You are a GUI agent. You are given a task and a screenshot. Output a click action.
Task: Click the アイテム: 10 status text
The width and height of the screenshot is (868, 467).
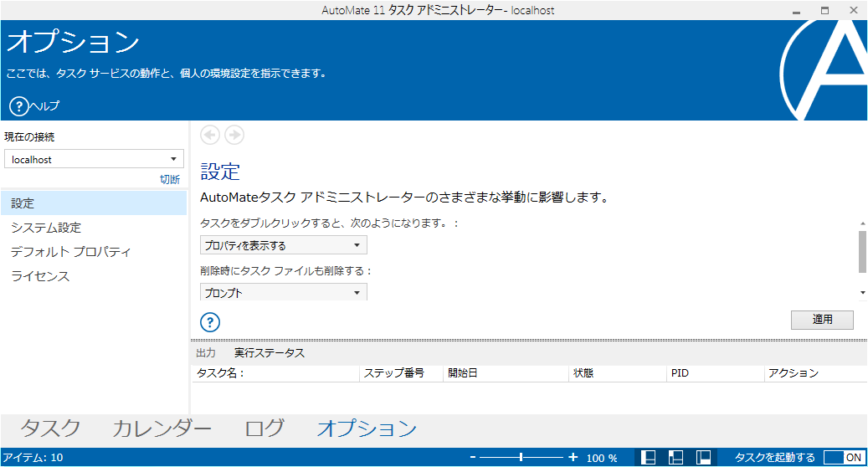pos(33,458)
